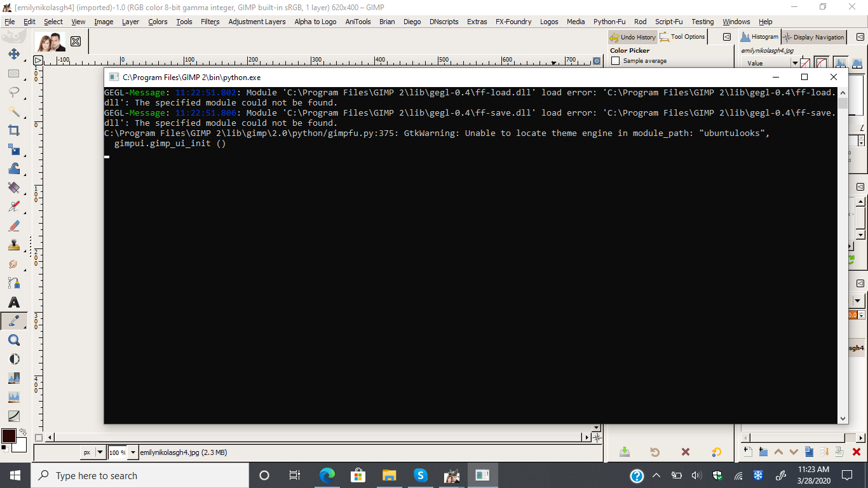This screenshot has height=488, width=868.
Task: Activate the Crop tool
Action: point(13,131)
